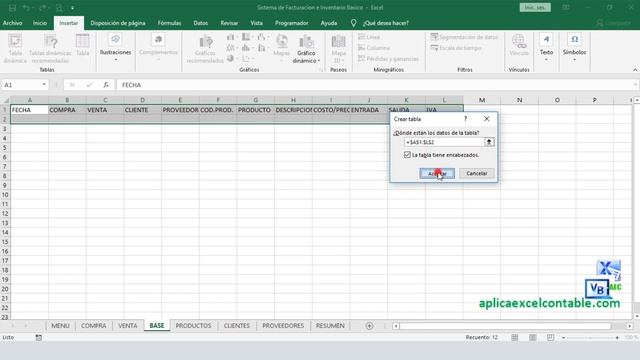Insert Columna sparkline

[x=373, y=48]
